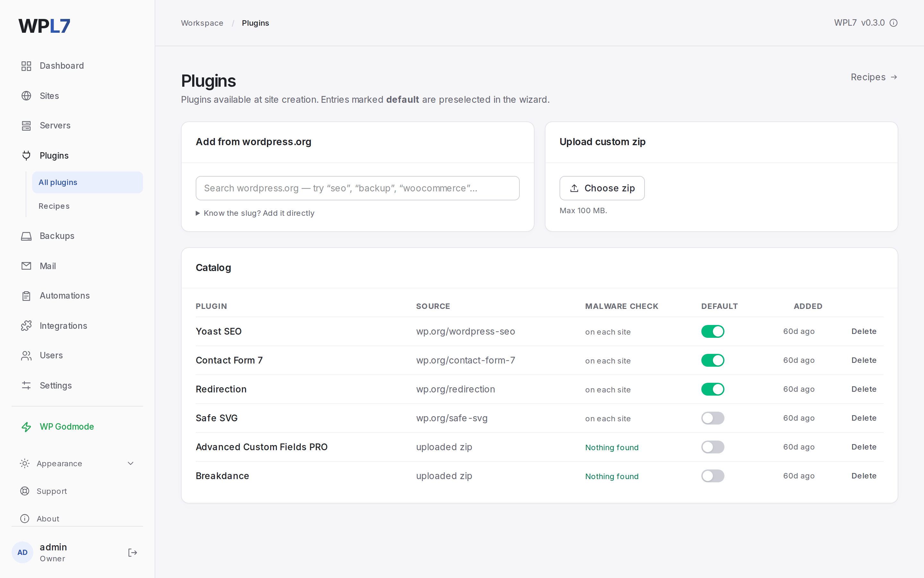Open Recipes link at top right
The width and height of the screenshot is (924, 578).
(874, 77)
